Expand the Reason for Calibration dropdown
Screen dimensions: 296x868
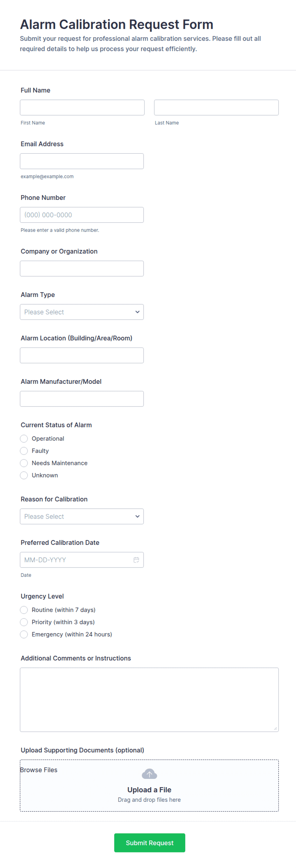click(82, 517)
